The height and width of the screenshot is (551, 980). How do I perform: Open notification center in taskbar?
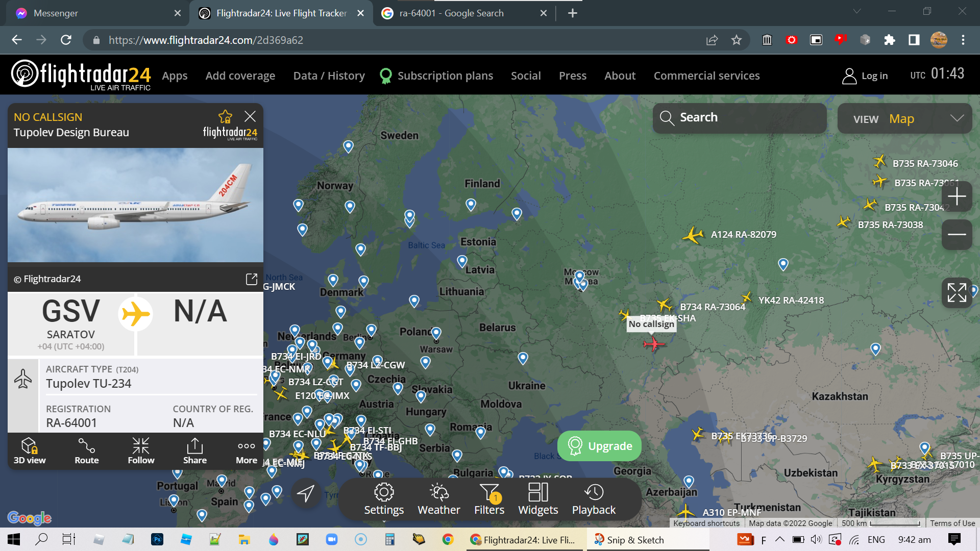(x=954, y=539)
